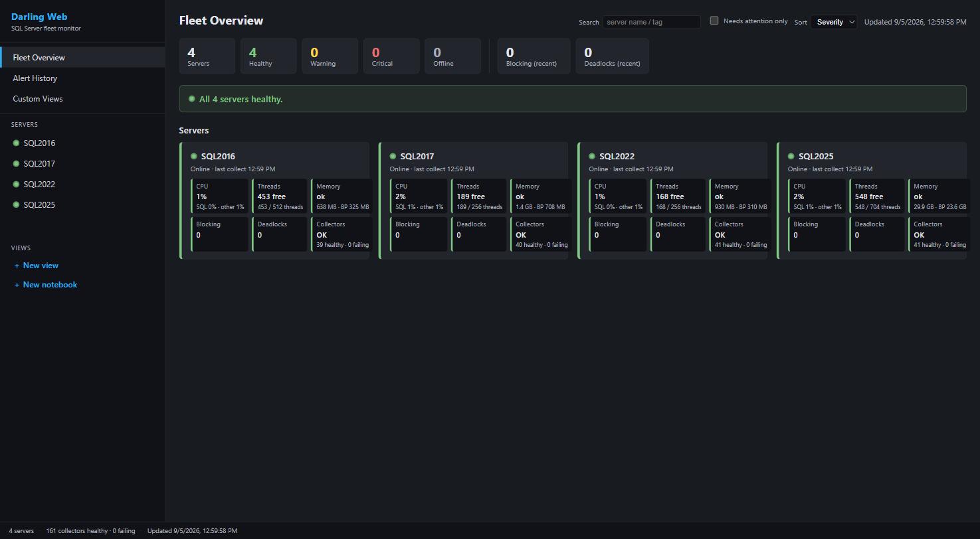The height and width of the screenshot is (539, 980).
Task: Open the SQL2016 server card title
Action: tap(218, 157)
